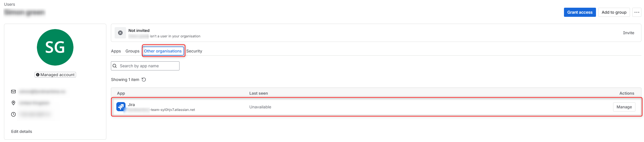Click the refresh icon beside Showing 1 item
Viewport: 644px width, 142px height.
pyautogui.click(x=144, y=80)
